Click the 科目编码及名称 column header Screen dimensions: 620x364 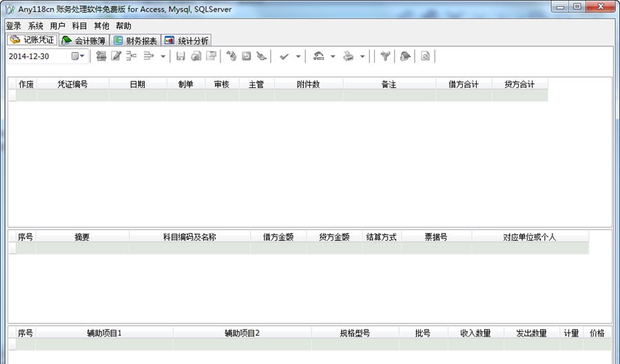click(190, 237)
